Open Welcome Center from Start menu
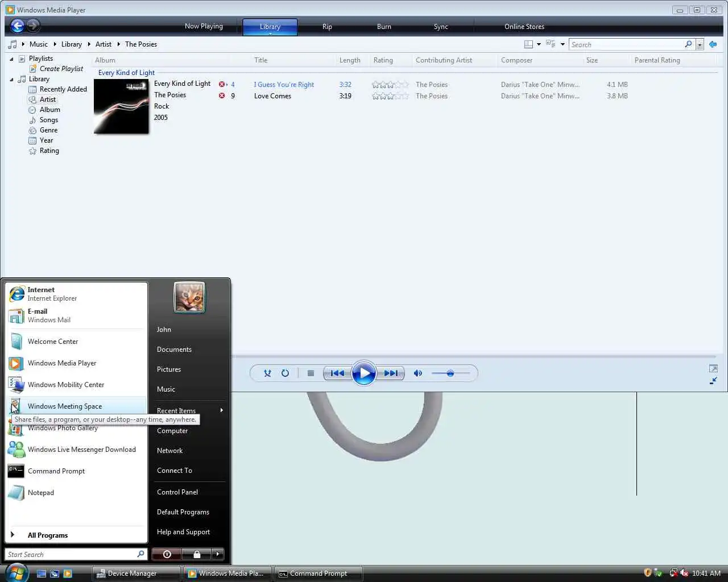This screenshot has width=728, height=582. pyautogui.click(x=76, y=342)
